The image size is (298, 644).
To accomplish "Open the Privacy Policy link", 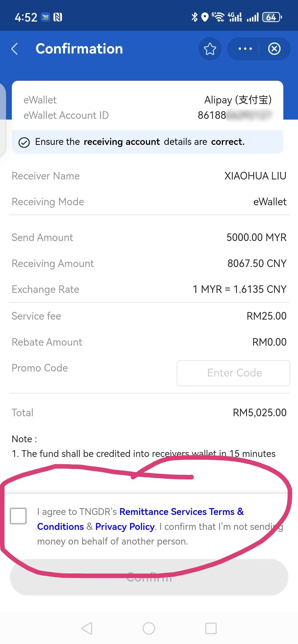I will [x=125, y=527].
